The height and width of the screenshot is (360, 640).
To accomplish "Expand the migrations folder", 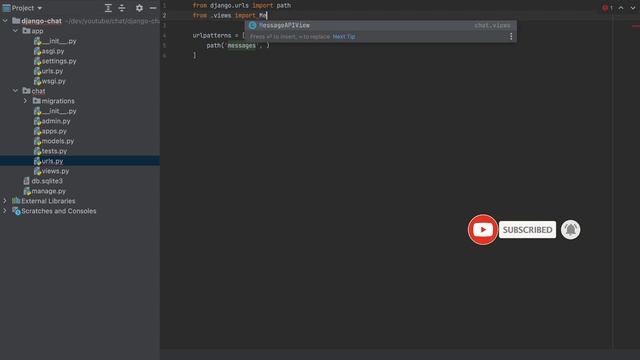I will [25, 101].
